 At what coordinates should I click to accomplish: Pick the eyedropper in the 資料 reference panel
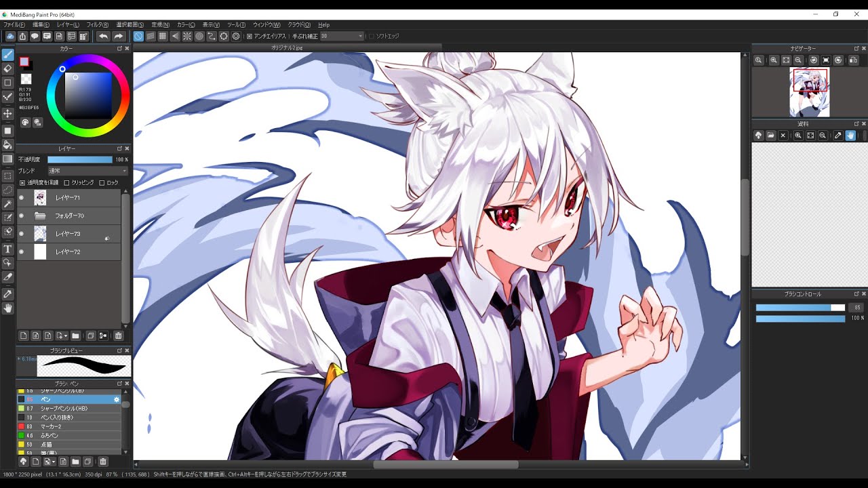point(838,136)
